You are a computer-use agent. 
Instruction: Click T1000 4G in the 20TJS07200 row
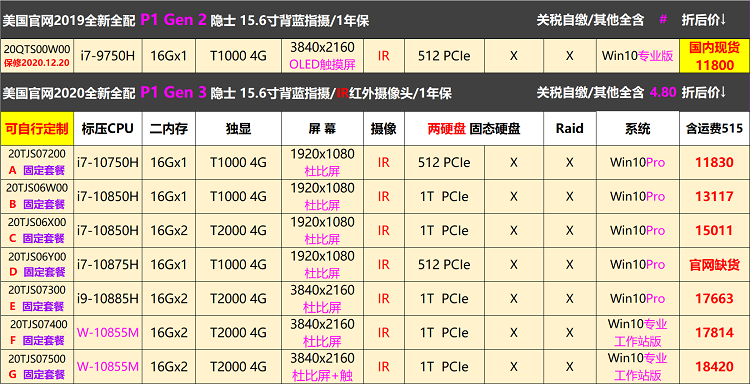click(x=239, y=163)
